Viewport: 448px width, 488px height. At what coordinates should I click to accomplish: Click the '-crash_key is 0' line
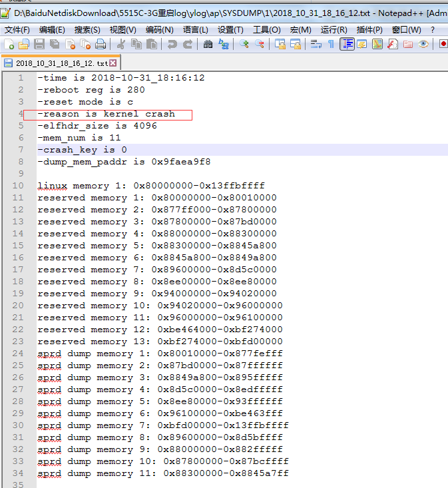click(82, 150)
